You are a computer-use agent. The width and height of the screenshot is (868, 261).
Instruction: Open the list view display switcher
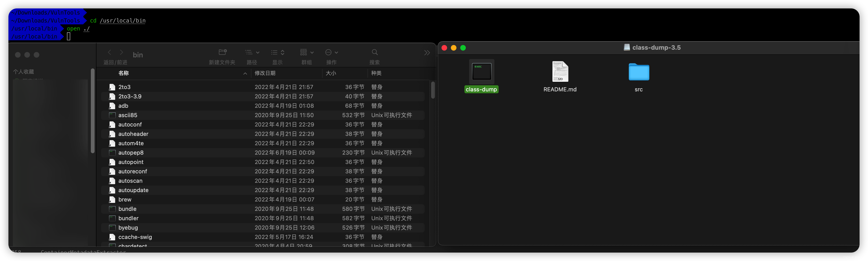278,52
